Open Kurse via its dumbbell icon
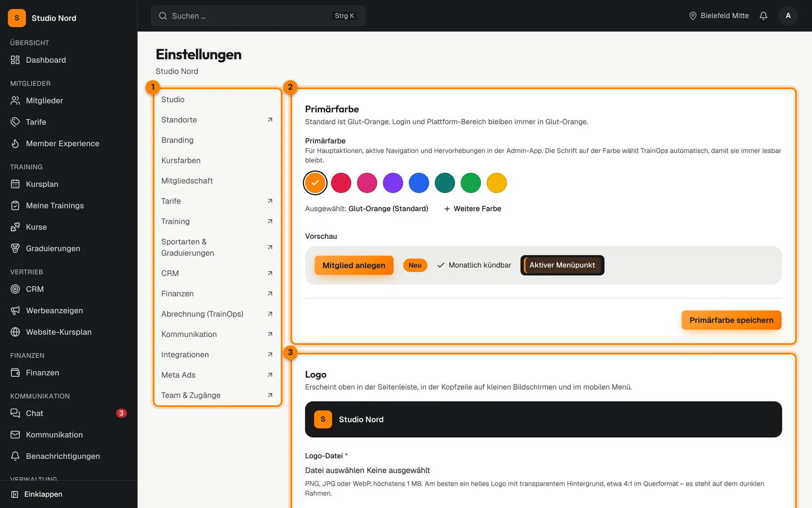The height and width of the screenshot is (508, 812). point(15,227)
